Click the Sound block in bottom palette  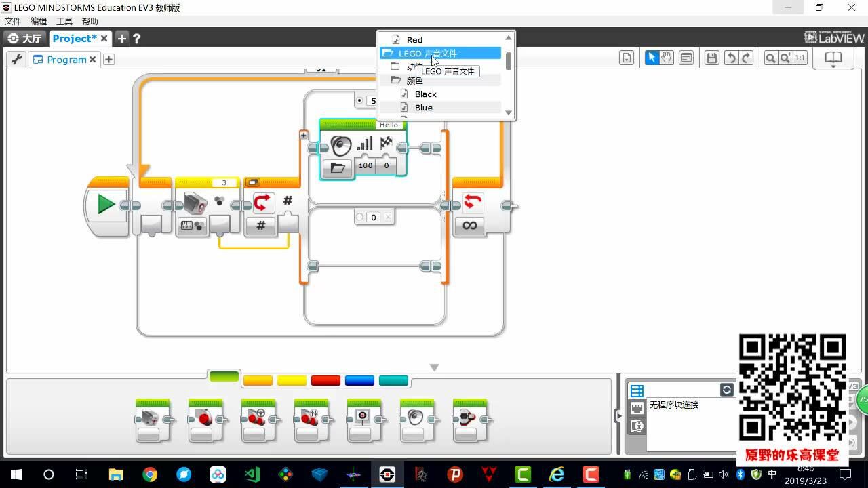tap(416, 419)
